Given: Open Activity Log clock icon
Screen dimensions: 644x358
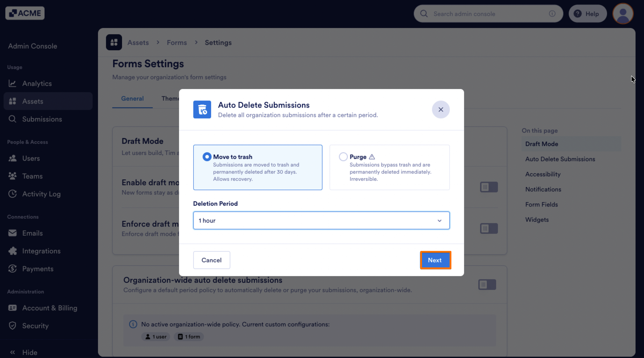Looking at the screenshot, I should click(x=12, y=194).
